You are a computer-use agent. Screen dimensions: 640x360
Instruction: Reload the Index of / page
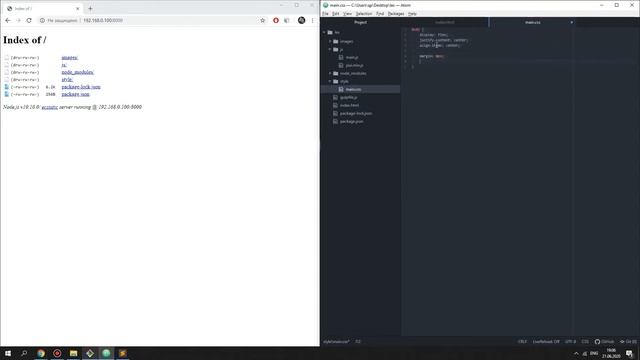pos(29,20)
